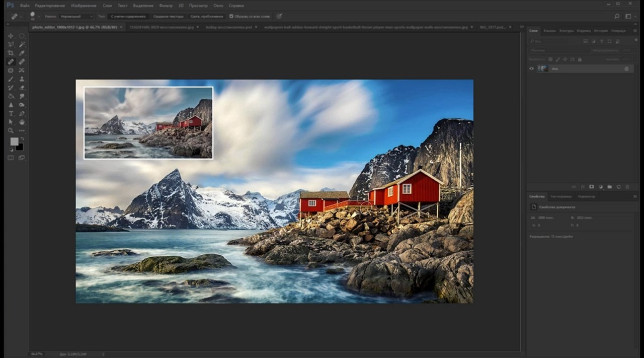Viewport: 644px width, 358px height.
Task: Switch to the Гистограмма panel tab
Action: pos(561,196)
